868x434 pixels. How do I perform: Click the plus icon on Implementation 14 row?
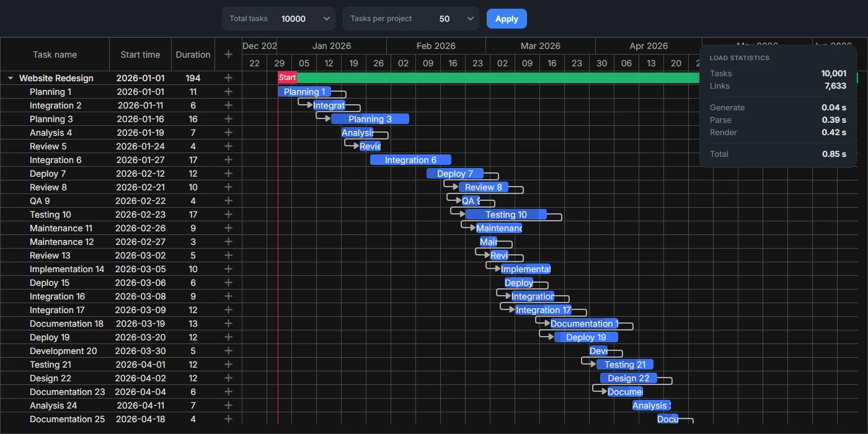pyautogui.click(x=228, y=269)
